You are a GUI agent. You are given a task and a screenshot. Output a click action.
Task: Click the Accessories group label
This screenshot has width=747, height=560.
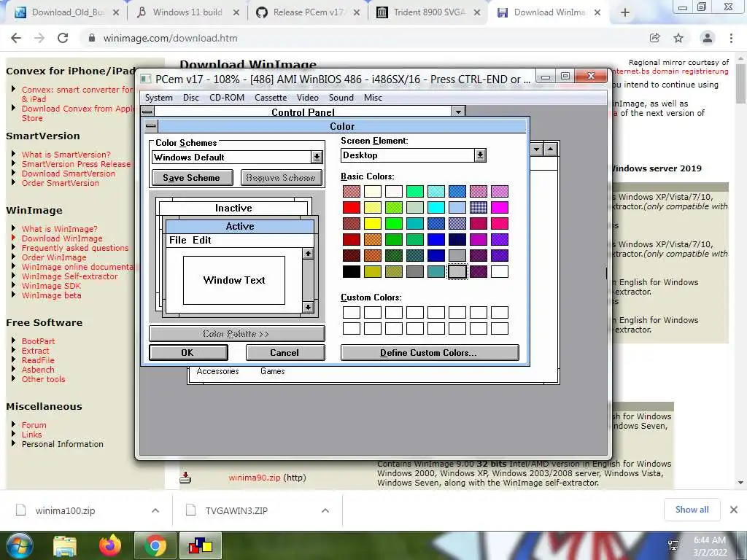pos(217,371)
